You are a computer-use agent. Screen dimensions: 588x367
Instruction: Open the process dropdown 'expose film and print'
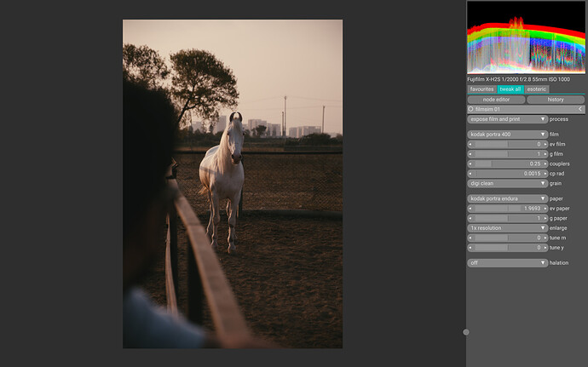[x=508, y=119]
